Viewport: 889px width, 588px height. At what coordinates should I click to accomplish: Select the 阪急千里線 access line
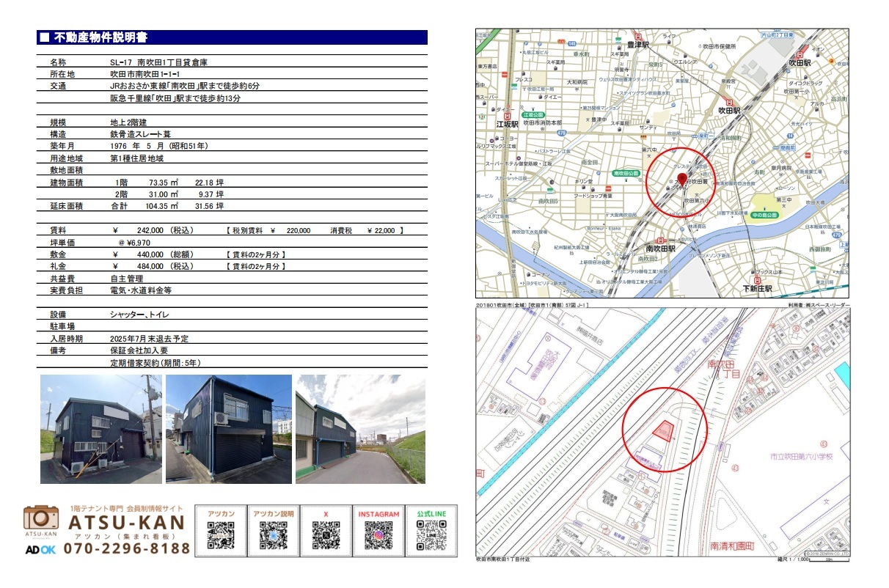click(x=175, y=98)
